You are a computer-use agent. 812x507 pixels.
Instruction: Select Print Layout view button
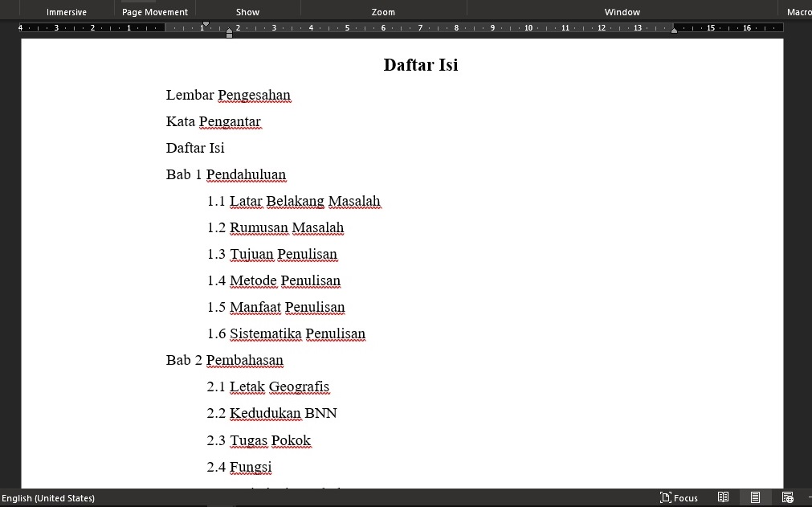755,497
